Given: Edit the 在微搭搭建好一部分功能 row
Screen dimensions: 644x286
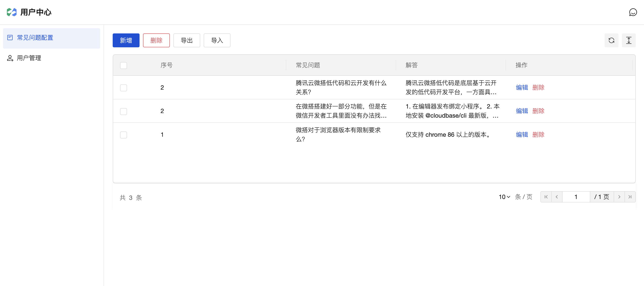Looking at the screenshot, I should point(522,111).
